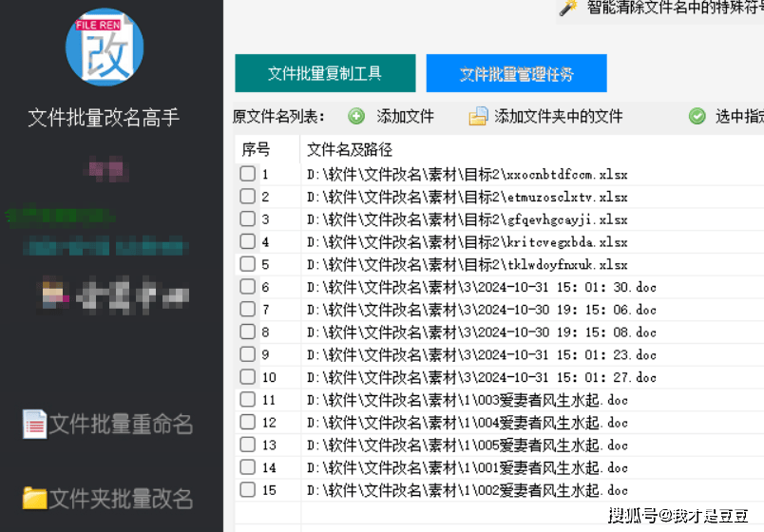
Task: Enable checkbox for row 3 gfqevhgcayji.xlsx
Action: [x=247, y=219]
